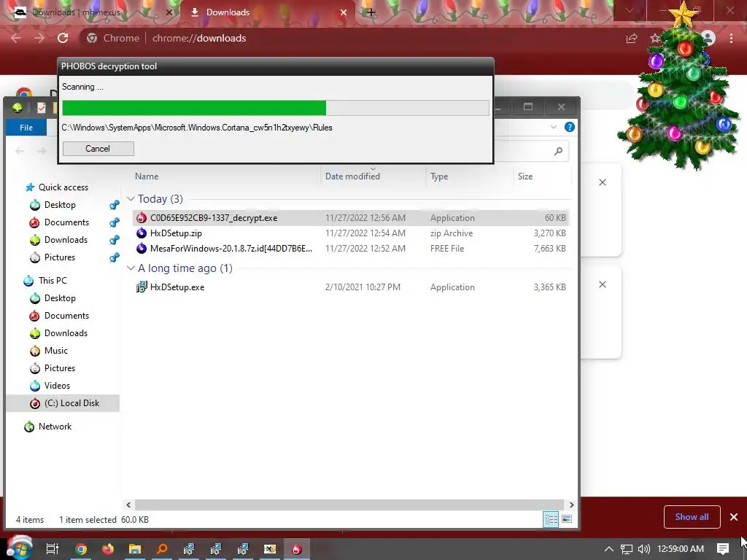Viewport: 747px width, 560px height.
Task: Click Chrome share page icon
Action: pyautogui.click(x=632, y=38)
